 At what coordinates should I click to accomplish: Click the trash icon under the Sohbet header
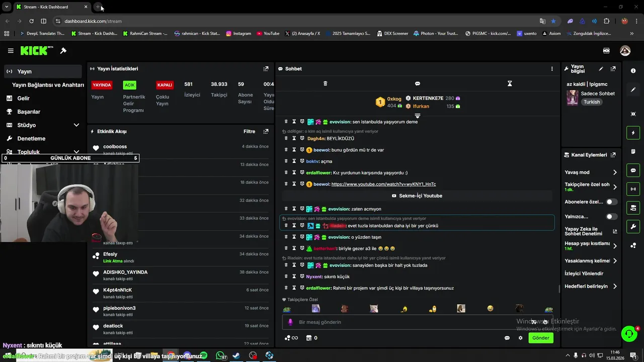click(325, 83)
